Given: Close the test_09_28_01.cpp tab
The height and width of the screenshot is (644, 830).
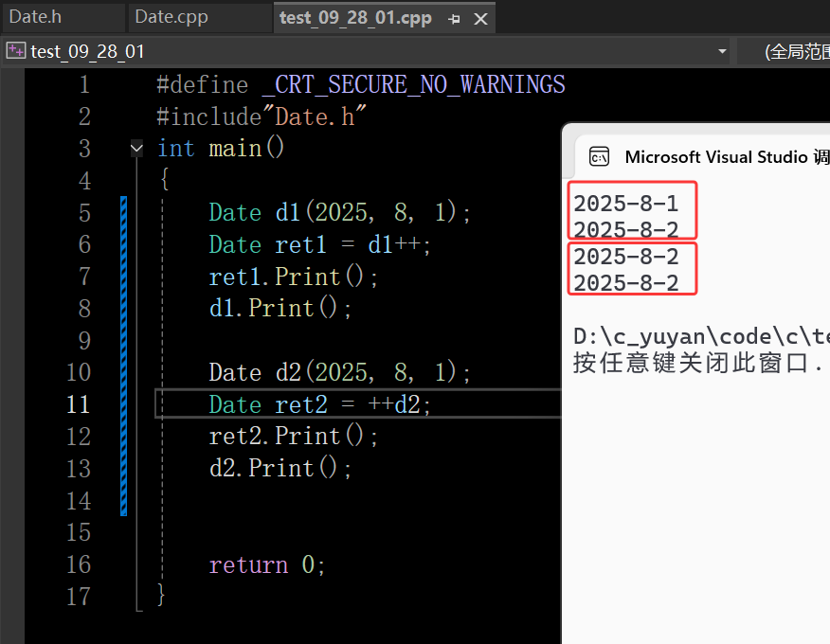Looking at the screenshot, I should pyautogui.click(x=480, y=19).
